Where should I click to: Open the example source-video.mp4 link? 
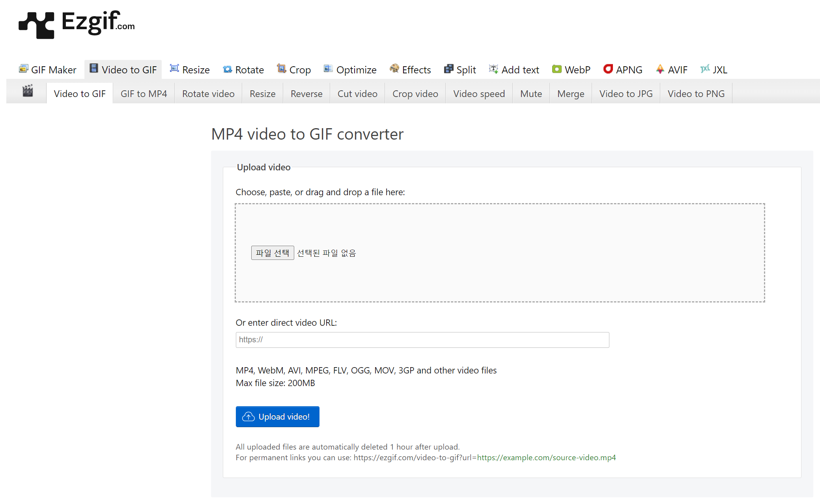click(x=546, y=457)
